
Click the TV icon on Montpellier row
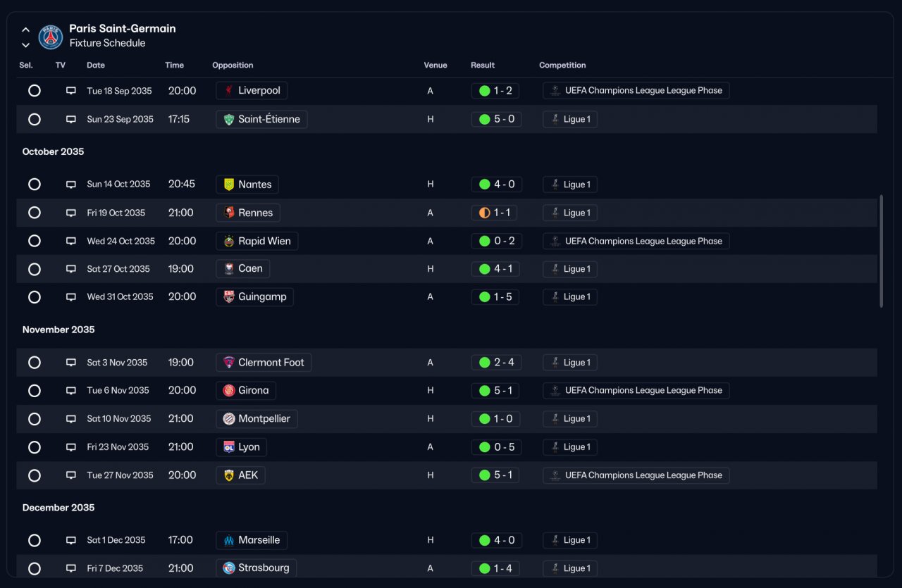click(x=71, y=419)
